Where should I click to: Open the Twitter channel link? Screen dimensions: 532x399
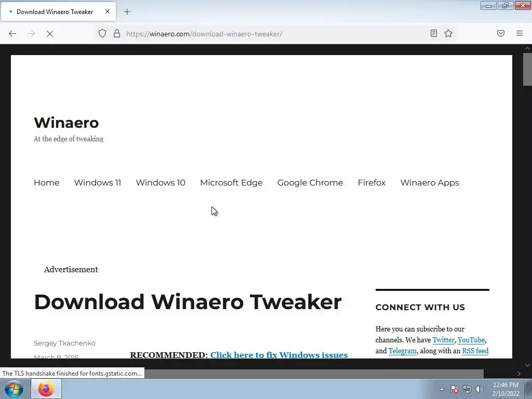443,340
